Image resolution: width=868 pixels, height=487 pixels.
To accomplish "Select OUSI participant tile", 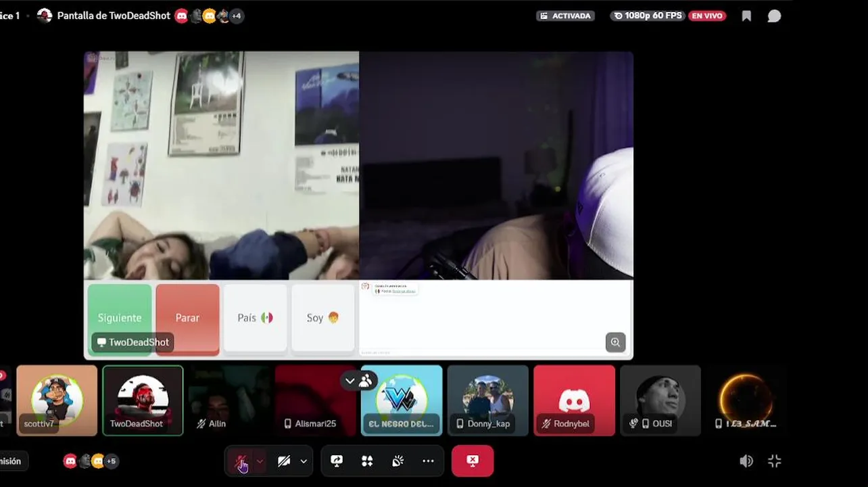I will [660, 400].
